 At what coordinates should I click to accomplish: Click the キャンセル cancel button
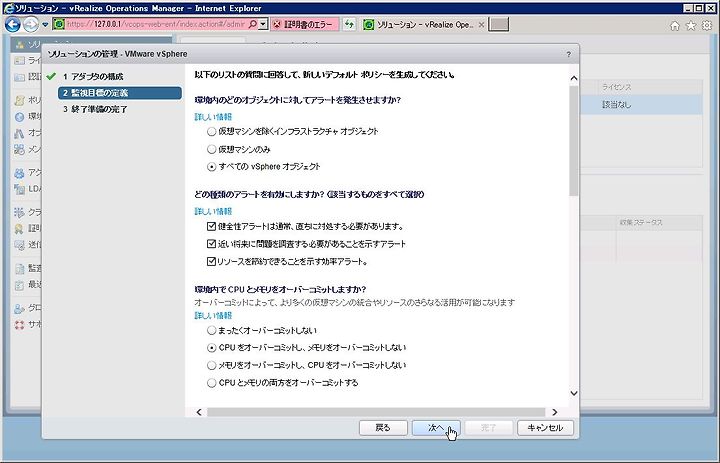point(545,428)
